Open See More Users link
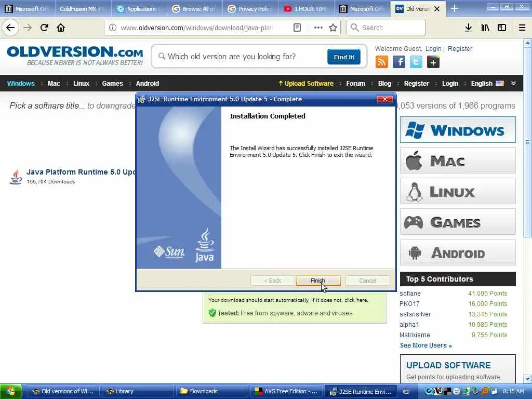The width and height of the screenshot is (532, 399). (x=425, y=345)
